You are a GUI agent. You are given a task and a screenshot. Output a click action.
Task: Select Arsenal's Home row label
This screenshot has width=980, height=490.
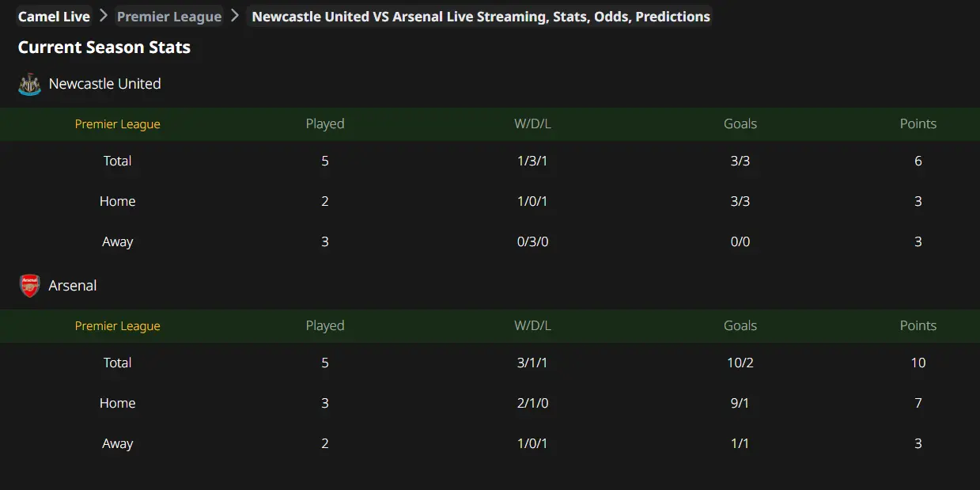click(x=117, y=403)
